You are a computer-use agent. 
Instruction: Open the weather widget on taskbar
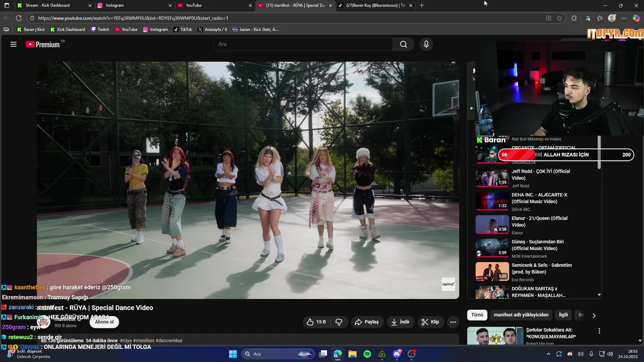(x=29, y=354)
